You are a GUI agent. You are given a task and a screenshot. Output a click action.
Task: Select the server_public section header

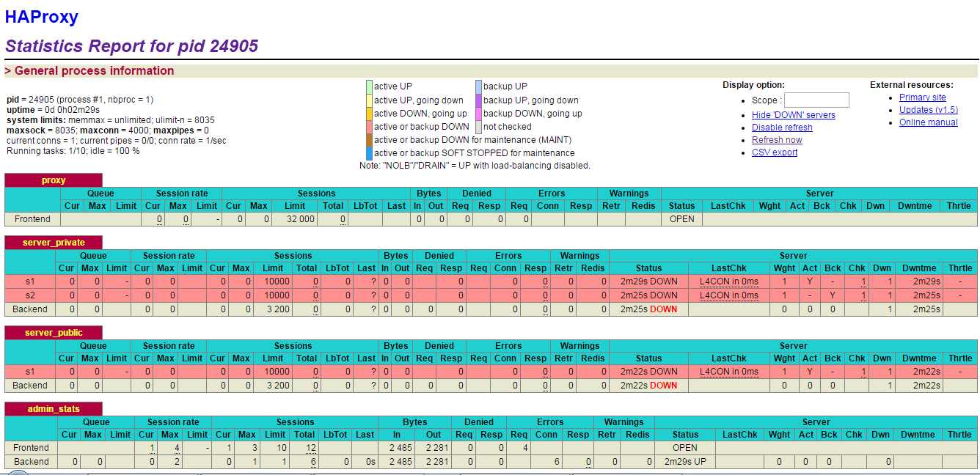point(54,333)
